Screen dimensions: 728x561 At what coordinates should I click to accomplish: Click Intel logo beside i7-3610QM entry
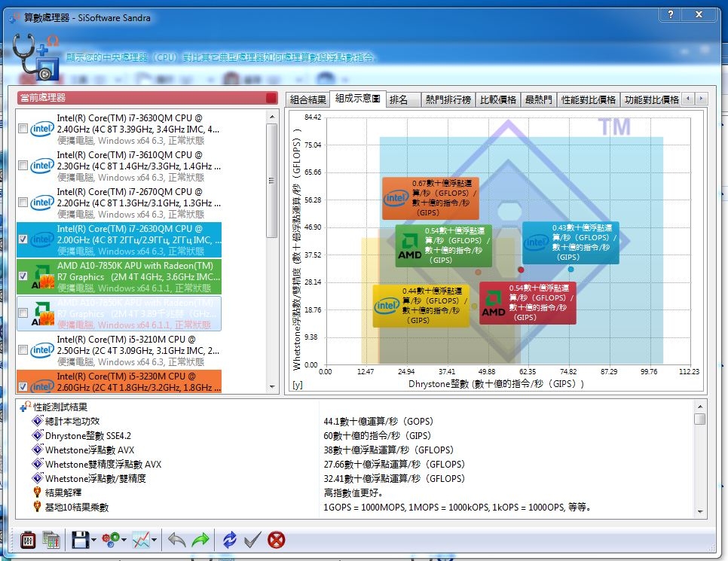click(42, 166)
